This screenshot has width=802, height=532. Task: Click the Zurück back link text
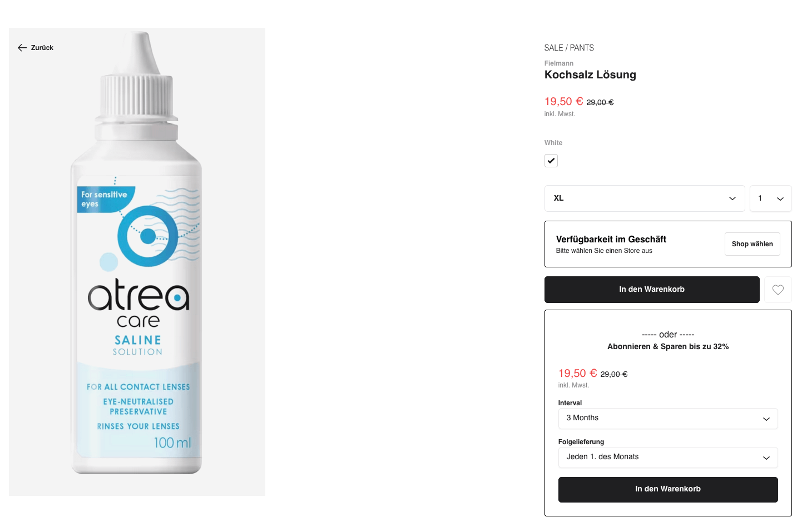pyautogui.click(x=42, y=48)
